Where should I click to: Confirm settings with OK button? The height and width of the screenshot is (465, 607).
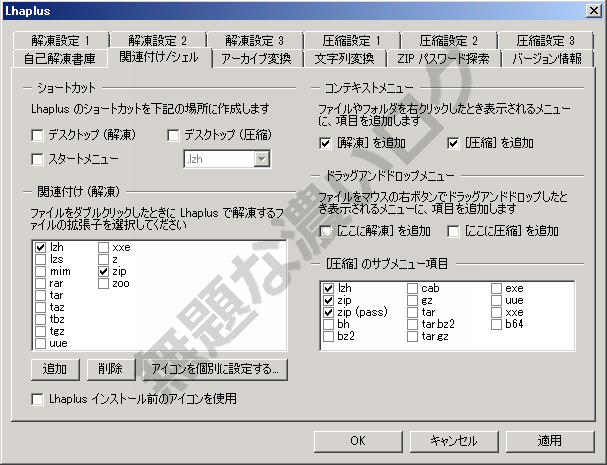tap(358, 441)
